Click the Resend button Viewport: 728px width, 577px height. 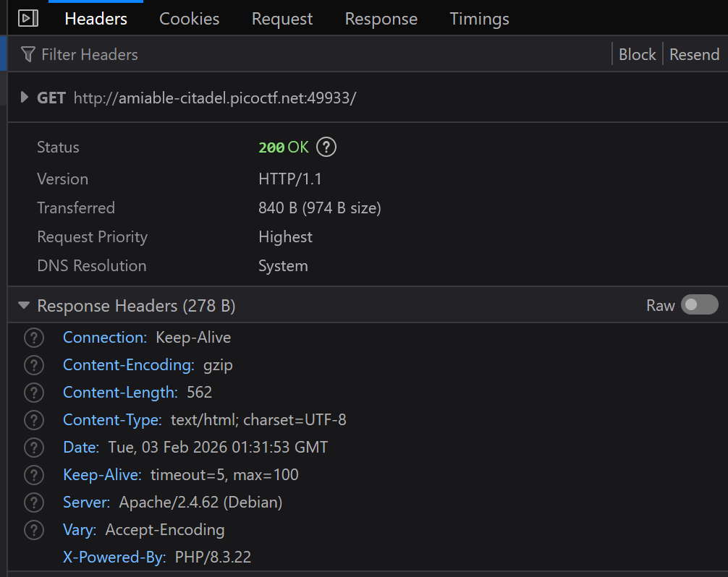click(694, 54)
